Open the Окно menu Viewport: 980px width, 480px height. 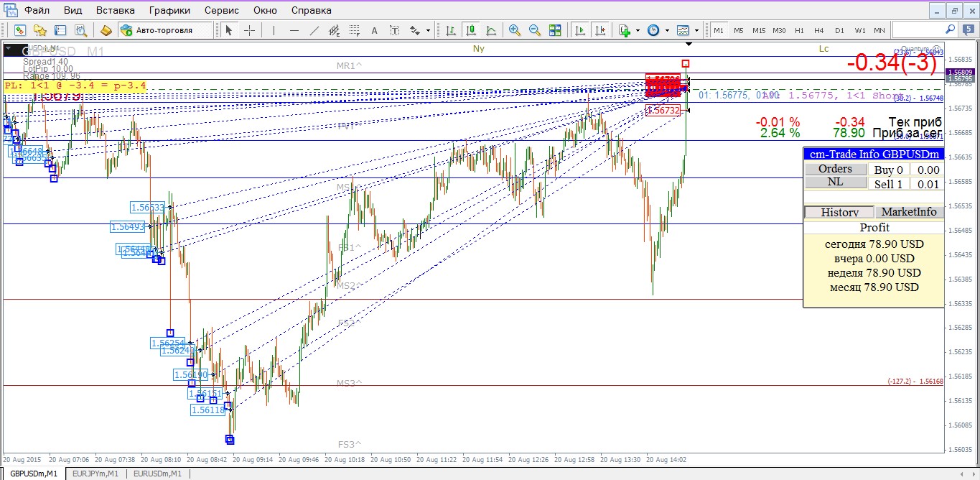tap(265, 10)
